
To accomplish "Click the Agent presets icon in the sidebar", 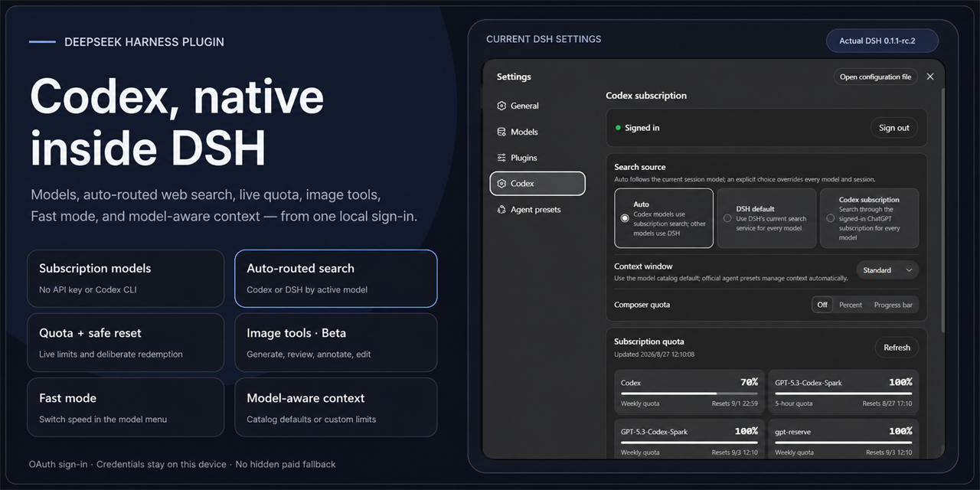I will coord(501,210).
